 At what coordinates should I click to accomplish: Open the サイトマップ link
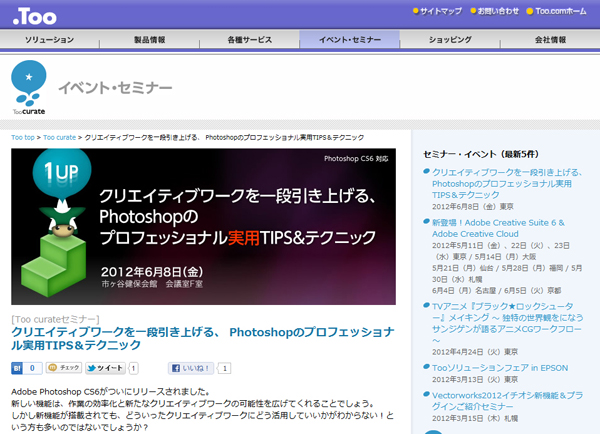point(440,12)
